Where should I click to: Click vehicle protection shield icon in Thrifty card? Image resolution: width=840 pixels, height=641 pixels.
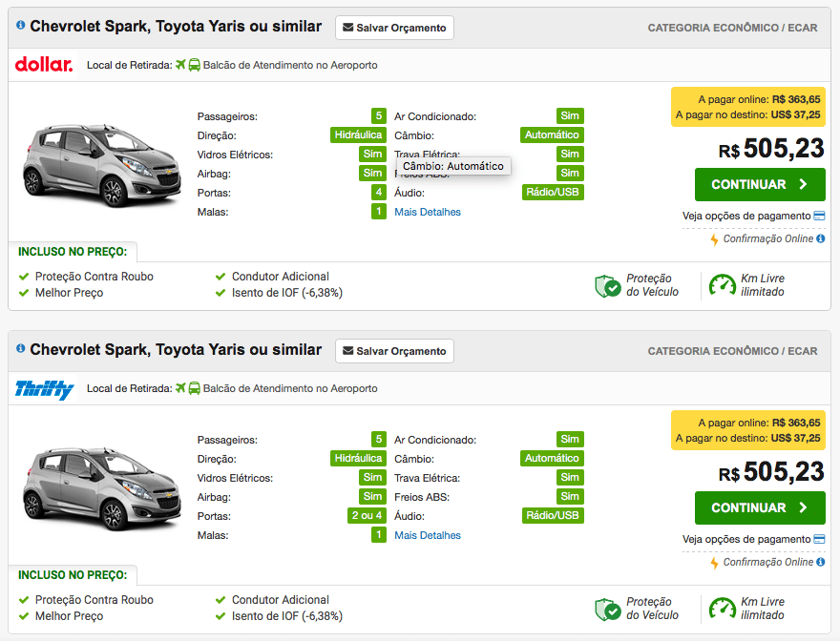[x=607, y=610]
